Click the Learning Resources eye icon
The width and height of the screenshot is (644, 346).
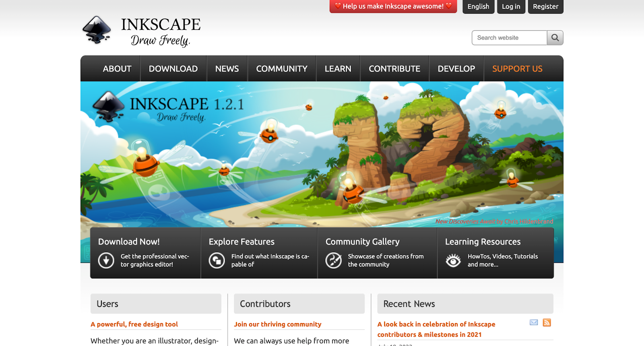pos(453,260)
